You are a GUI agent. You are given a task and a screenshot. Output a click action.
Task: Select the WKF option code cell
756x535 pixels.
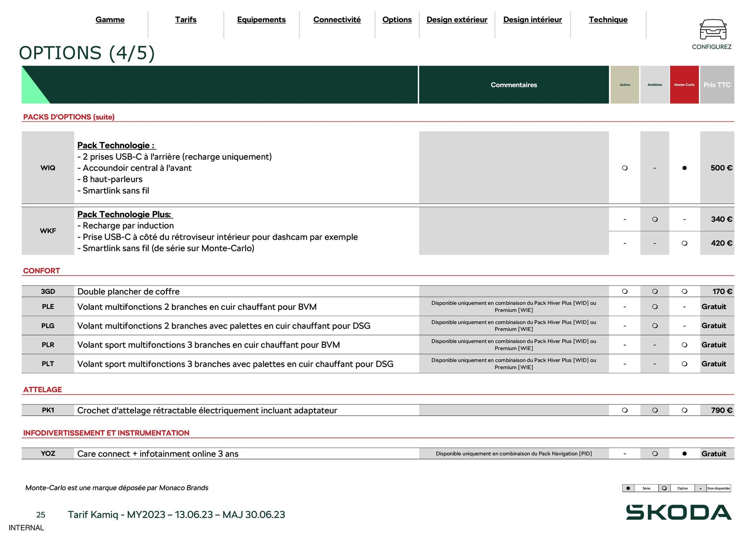(x=48, y=231)
